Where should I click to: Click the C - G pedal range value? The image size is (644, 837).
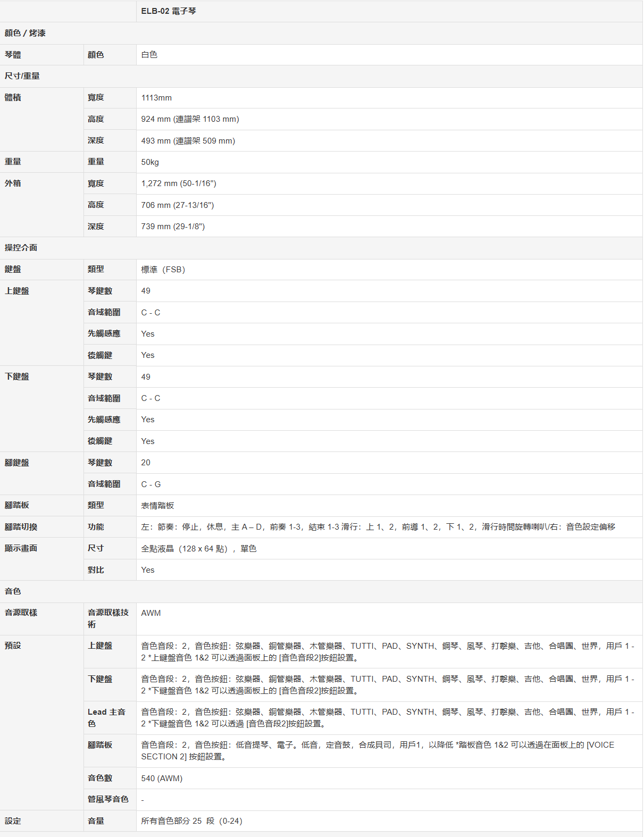pyautogui.click(x=151, y=484)
